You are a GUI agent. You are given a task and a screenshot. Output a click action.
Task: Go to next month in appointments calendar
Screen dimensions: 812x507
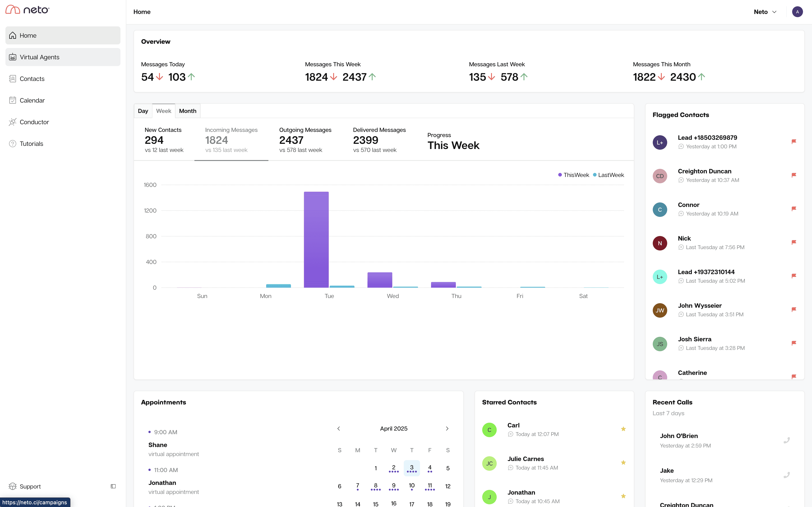click(x=447, y=429)
